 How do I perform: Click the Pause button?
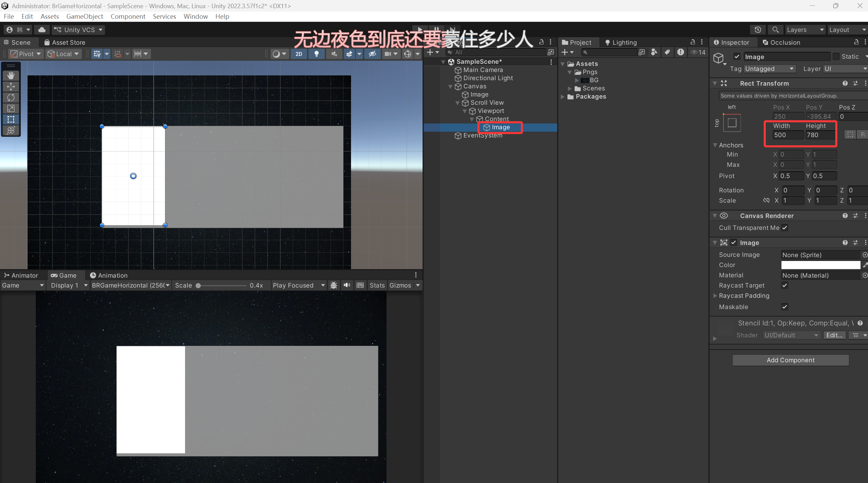pos(436,29)
